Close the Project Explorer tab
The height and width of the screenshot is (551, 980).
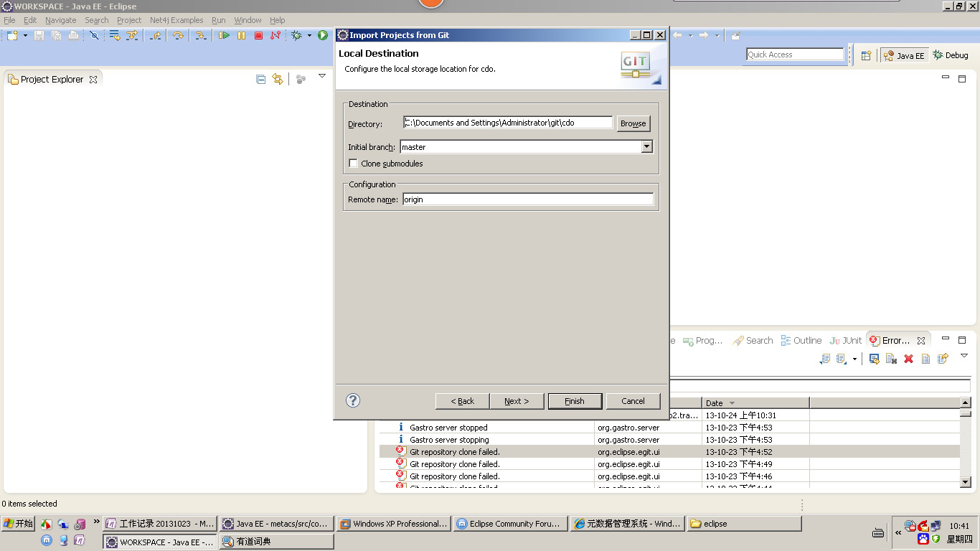(93, 80)
